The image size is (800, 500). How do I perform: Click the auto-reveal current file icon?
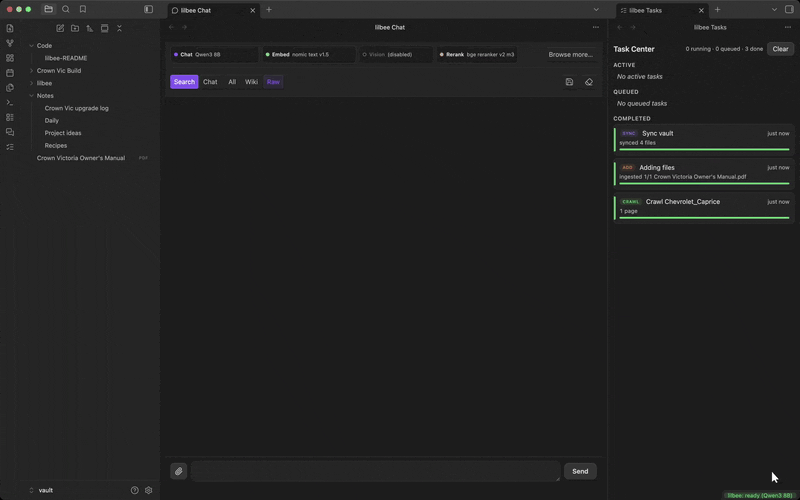105,28
